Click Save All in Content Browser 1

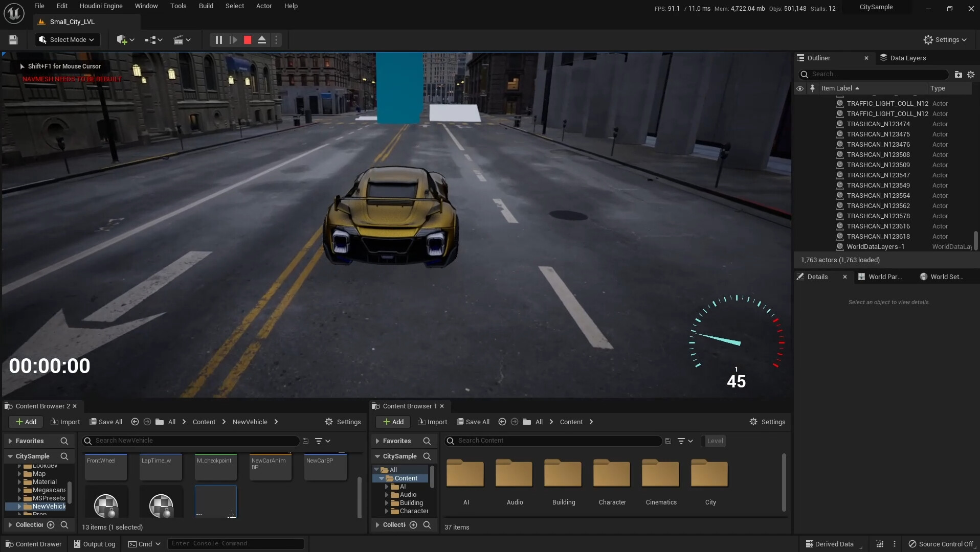coord(473,422)
